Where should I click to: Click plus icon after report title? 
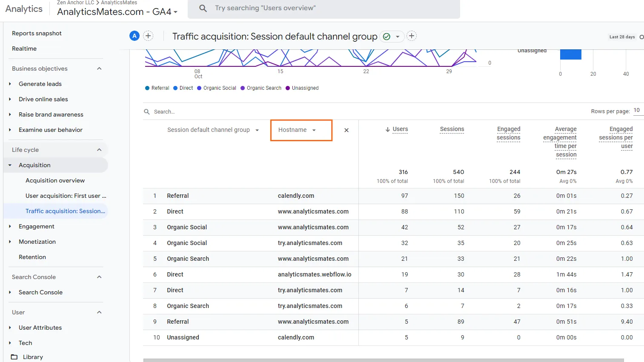[x=412, y=36]
